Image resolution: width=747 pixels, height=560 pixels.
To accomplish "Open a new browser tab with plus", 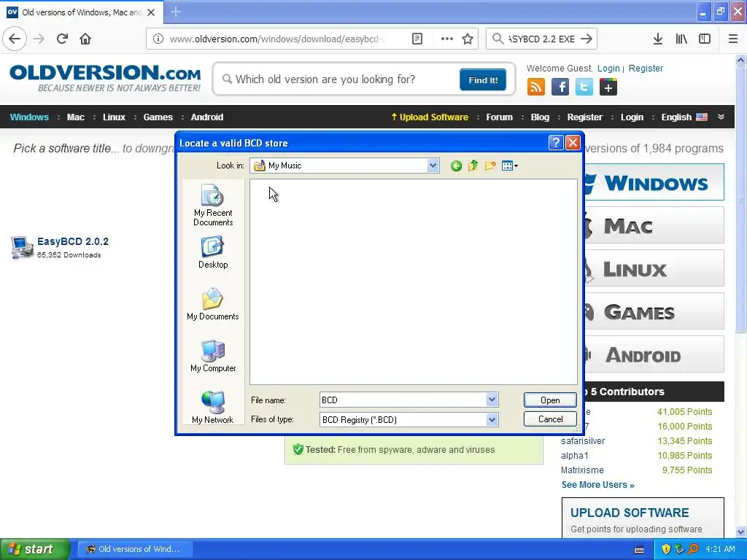I will click(x=176, y=12).
